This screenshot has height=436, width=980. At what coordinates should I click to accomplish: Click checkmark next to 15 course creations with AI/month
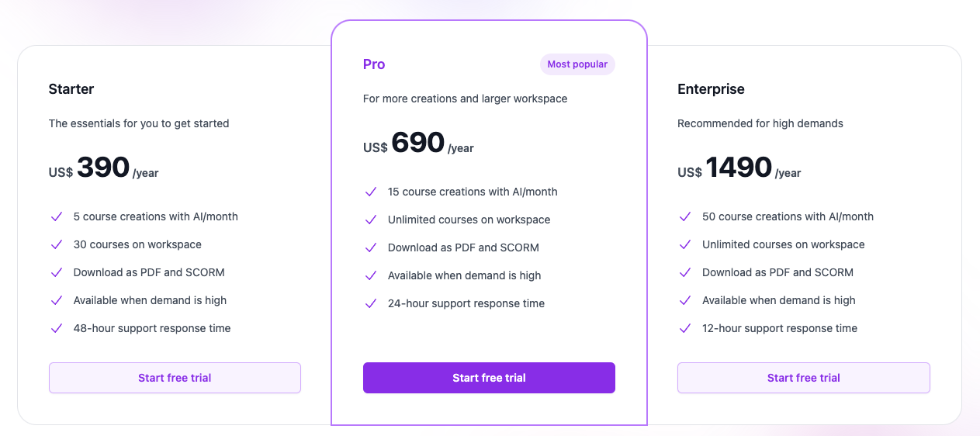(x=371, y=192)
